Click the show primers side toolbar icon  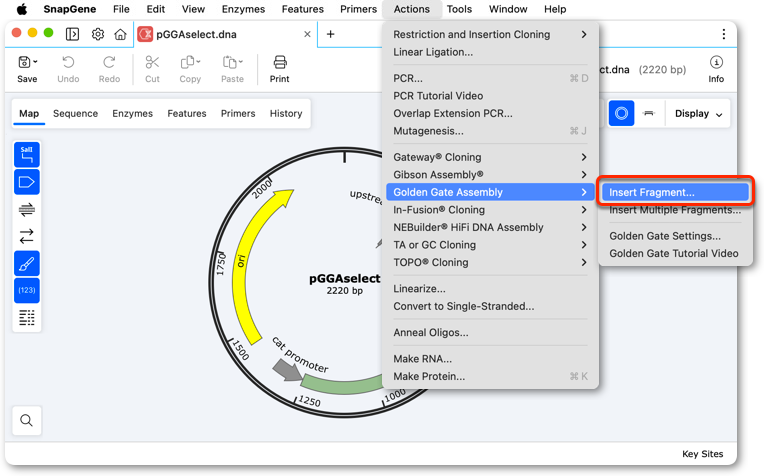pyautogui.click(x=27, y=209)
